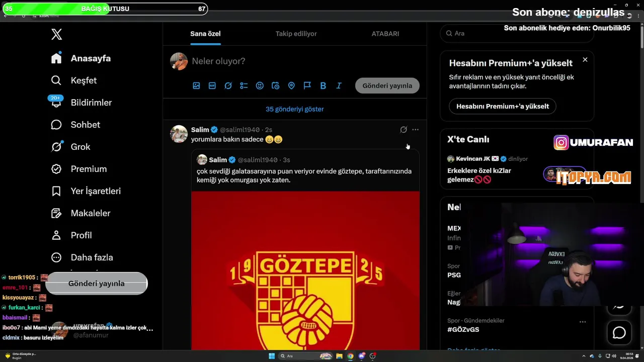644x362 pixels.
Task: Open the floating chat messages button
Action: point(619,333)
